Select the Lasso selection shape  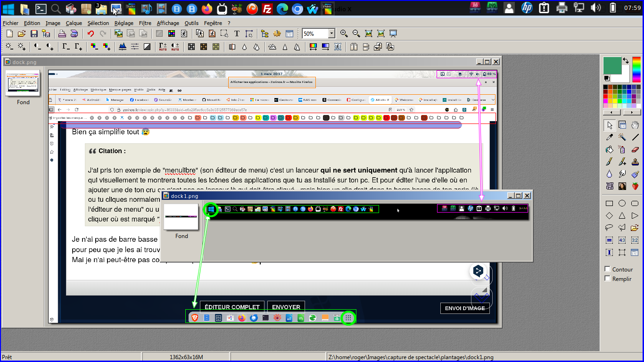(610, 228)
